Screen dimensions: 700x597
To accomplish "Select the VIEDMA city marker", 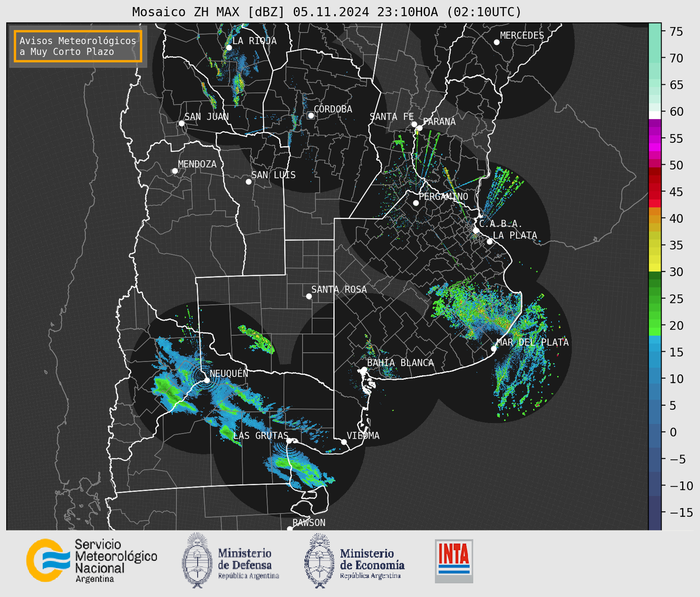I will [x=344, y=442].
